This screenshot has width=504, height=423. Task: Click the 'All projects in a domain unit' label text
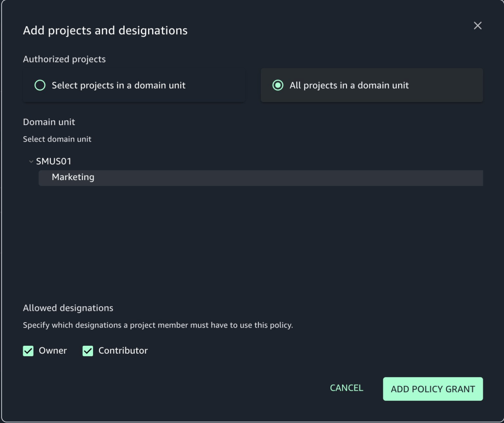349,85
